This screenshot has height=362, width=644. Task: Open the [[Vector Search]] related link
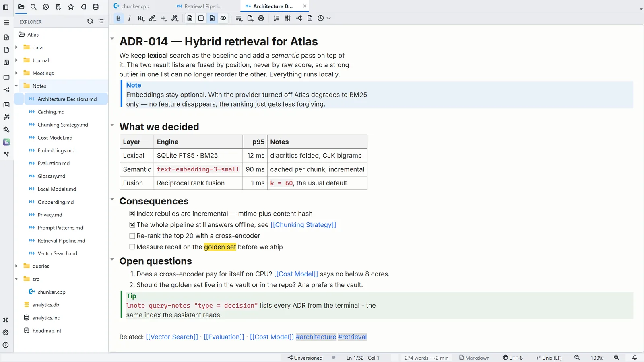tap(172, 337)
